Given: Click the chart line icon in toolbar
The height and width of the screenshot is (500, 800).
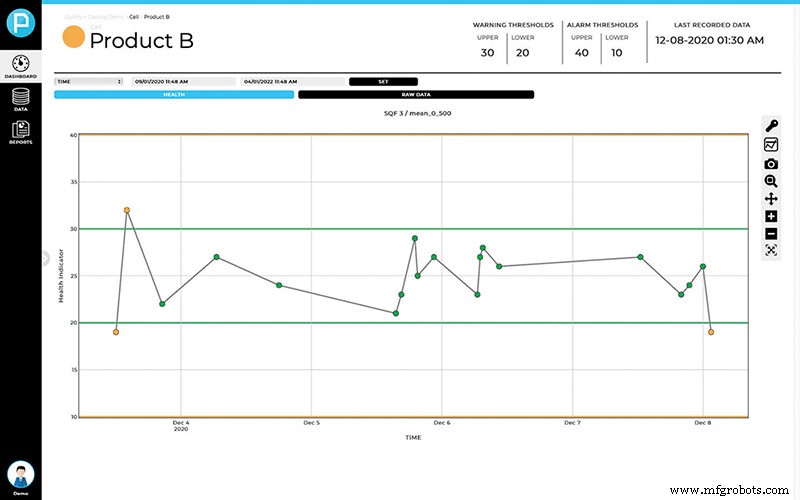Looking at the screenshot, I should pyautogui.click(x=771, y=144).
